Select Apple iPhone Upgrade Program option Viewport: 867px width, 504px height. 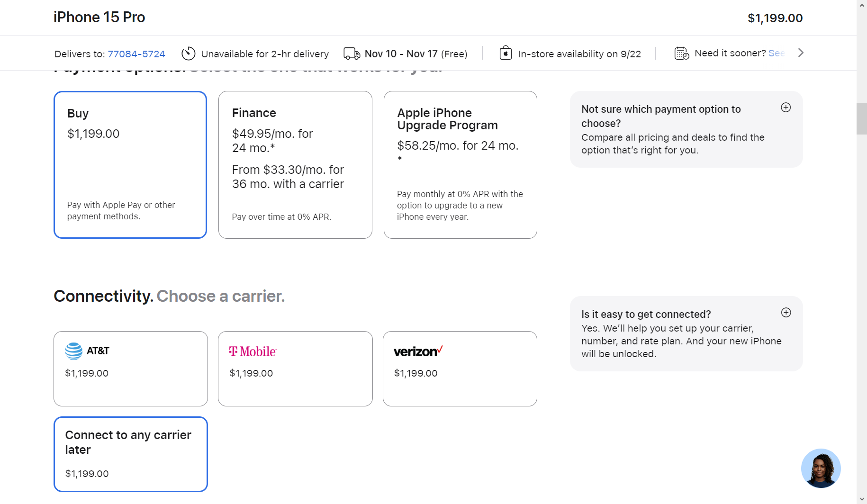click(x=461, y=165)
